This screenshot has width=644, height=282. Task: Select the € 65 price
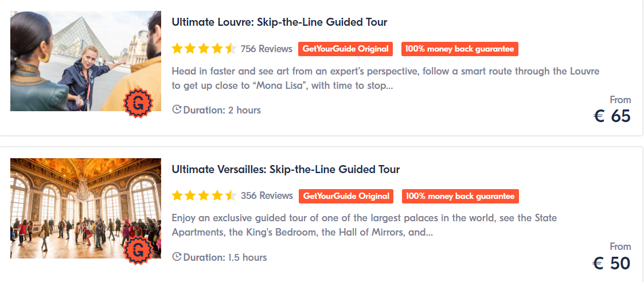click(x=612, y=116)
